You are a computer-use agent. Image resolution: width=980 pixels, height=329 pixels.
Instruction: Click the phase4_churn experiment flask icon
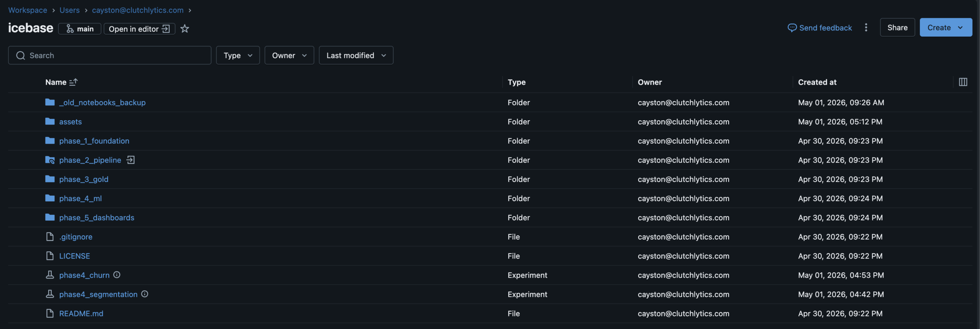tap(50, 275)
